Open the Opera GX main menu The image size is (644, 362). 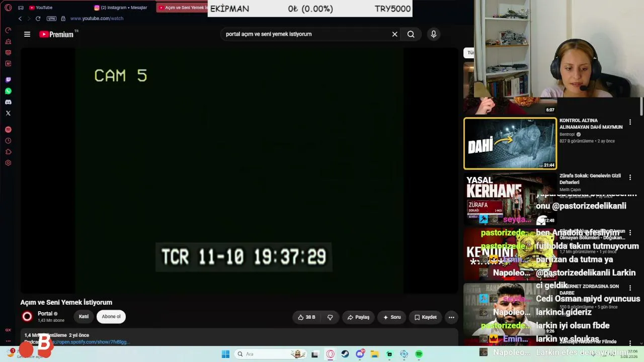click(8, 8)
